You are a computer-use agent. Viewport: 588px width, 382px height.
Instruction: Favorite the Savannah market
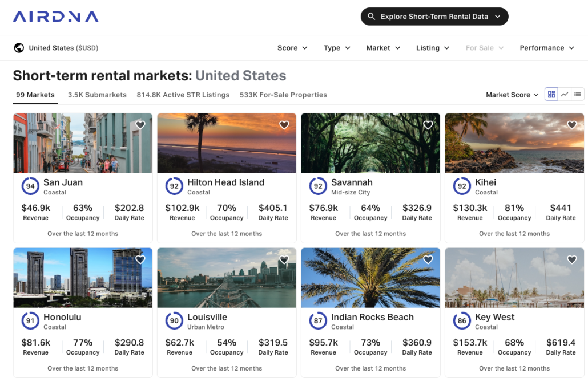coord(428,125)
